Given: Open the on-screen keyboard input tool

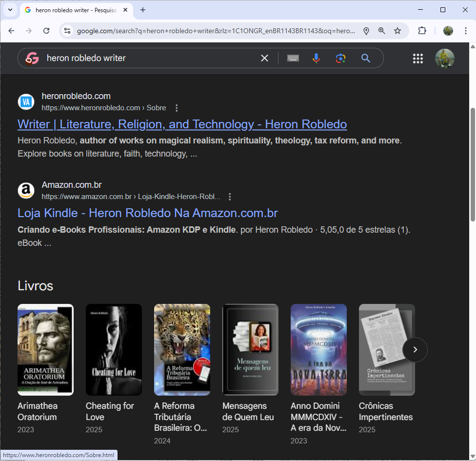Looking at the screenshot, I should (293, 58).
